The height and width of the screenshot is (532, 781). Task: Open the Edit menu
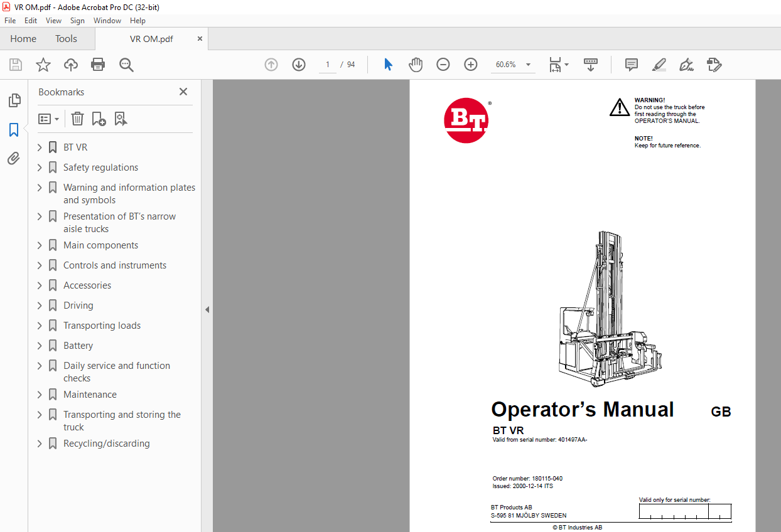click(x=31, y=21)
